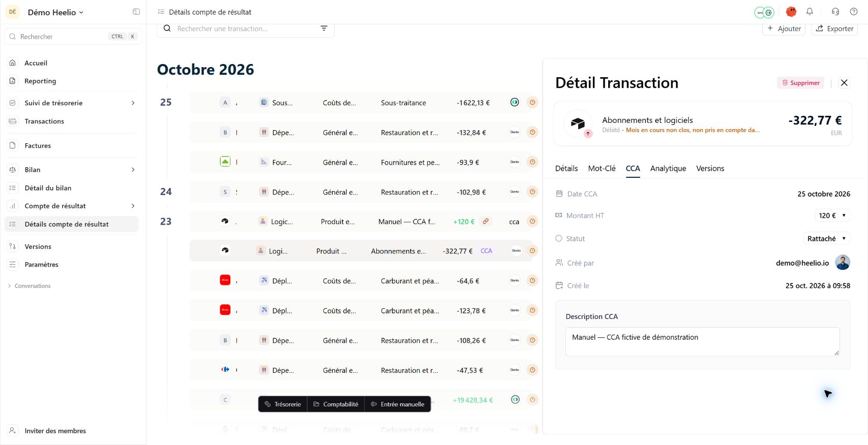868x445 pixels.
Task: Click the Ajouter button
Action: point(784,29)
